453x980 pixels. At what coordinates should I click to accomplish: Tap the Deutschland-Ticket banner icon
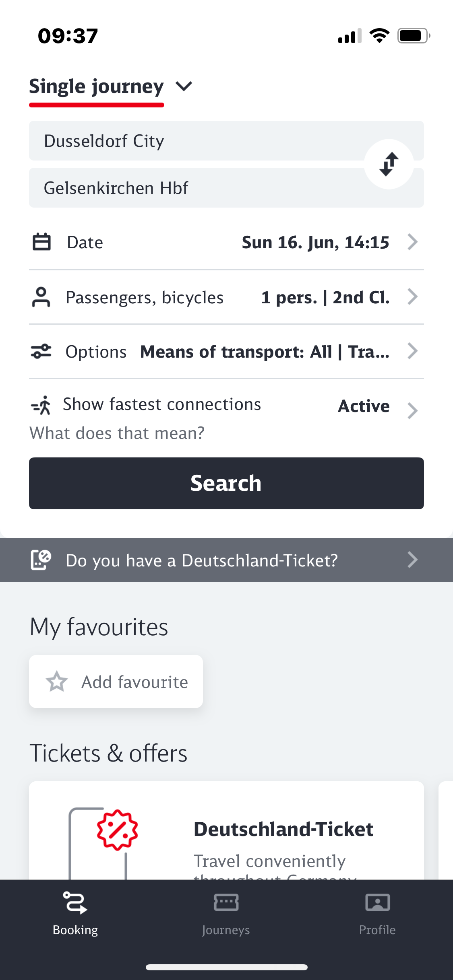coord(41,560)
